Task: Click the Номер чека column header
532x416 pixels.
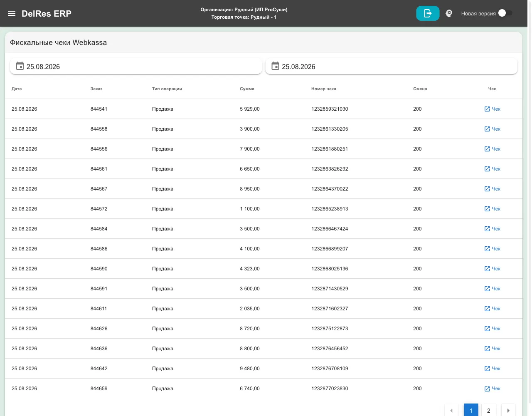Action: (324, 89)
